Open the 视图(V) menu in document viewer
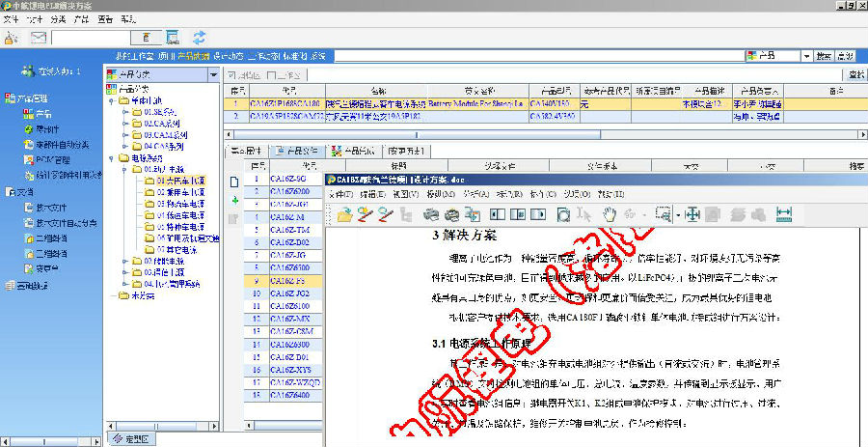The height and width of the screenshot is (447, 868). pos(406,194)
